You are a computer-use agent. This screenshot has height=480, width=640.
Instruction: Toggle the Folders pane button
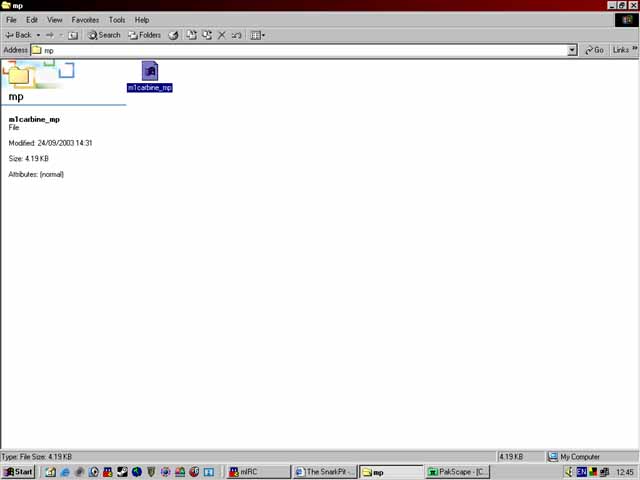[144, 35]
